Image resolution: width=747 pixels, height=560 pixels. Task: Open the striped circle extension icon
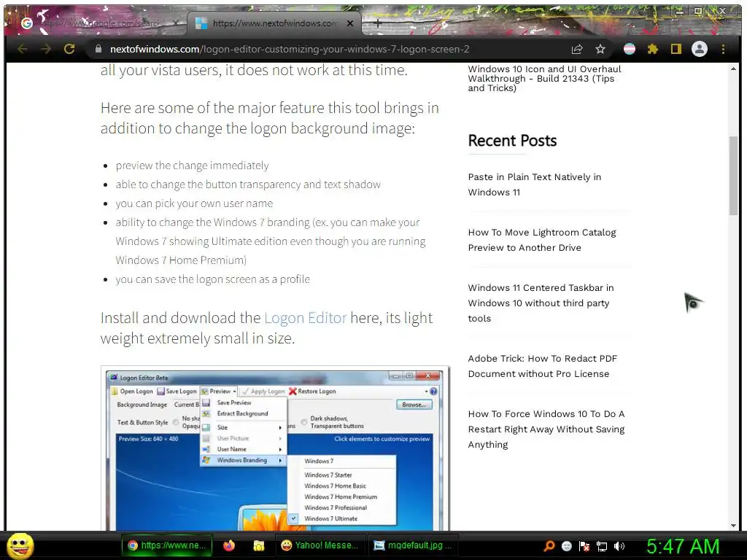[630, 49]
